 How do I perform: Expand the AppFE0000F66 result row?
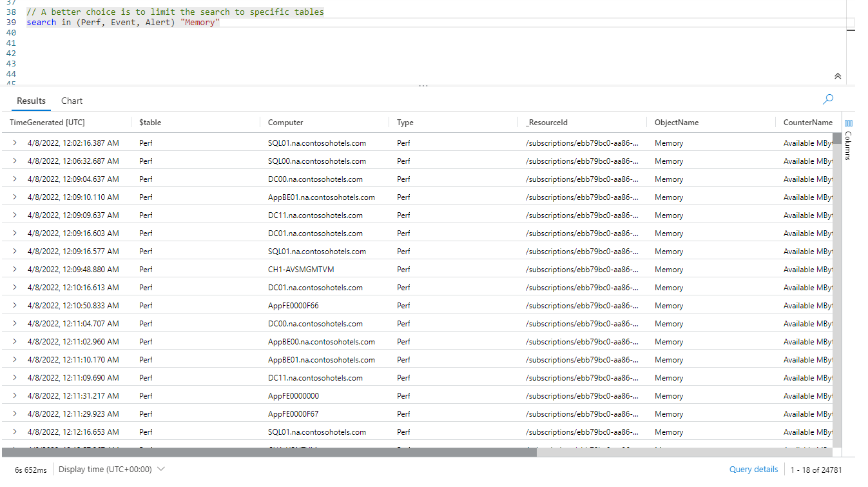(x=15, y=306)
